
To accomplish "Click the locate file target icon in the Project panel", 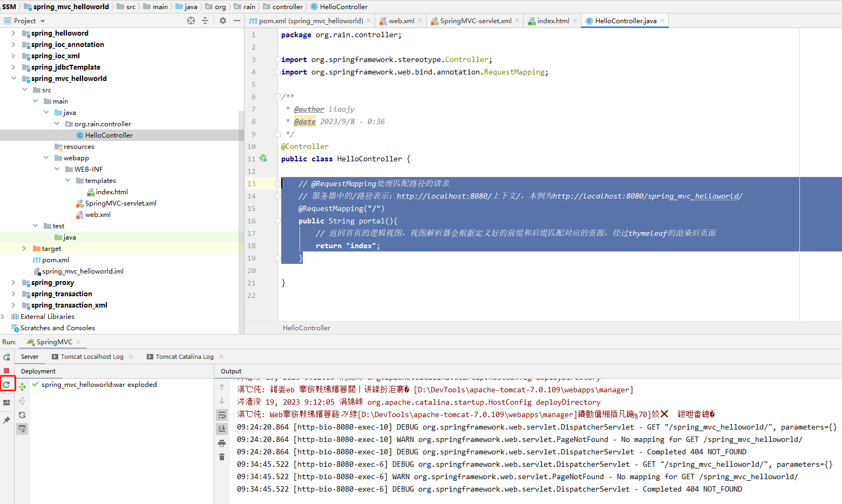I will pos(191,21).
